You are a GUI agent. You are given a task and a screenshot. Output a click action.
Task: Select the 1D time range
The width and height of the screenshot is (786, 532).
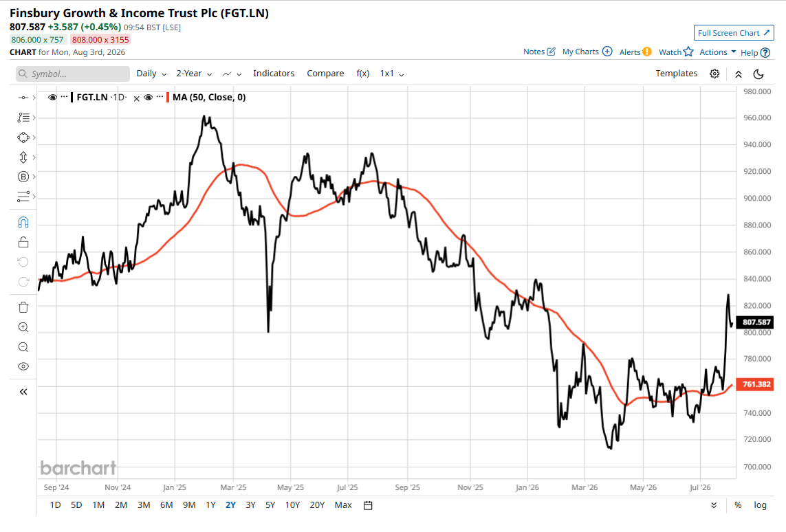[x=55, y=505]
